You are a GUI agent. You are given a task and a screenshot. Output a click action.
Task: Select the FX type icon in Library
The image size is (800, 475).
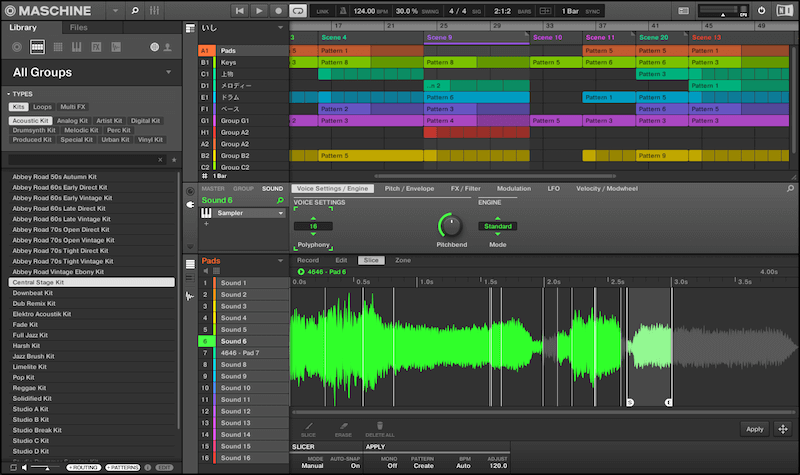(x=96, y=47)
